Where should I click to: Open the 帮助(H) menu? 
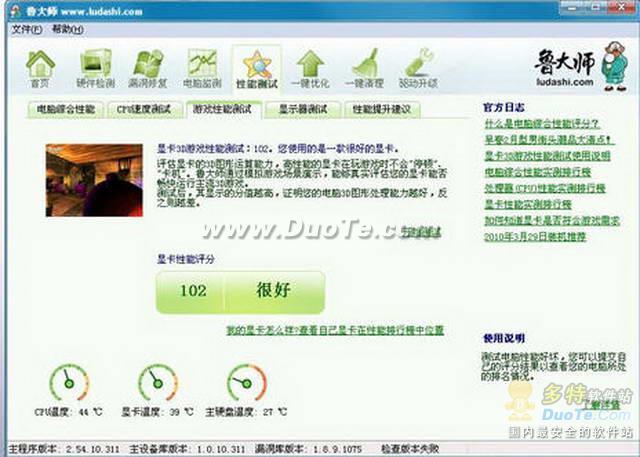point(68,29)
